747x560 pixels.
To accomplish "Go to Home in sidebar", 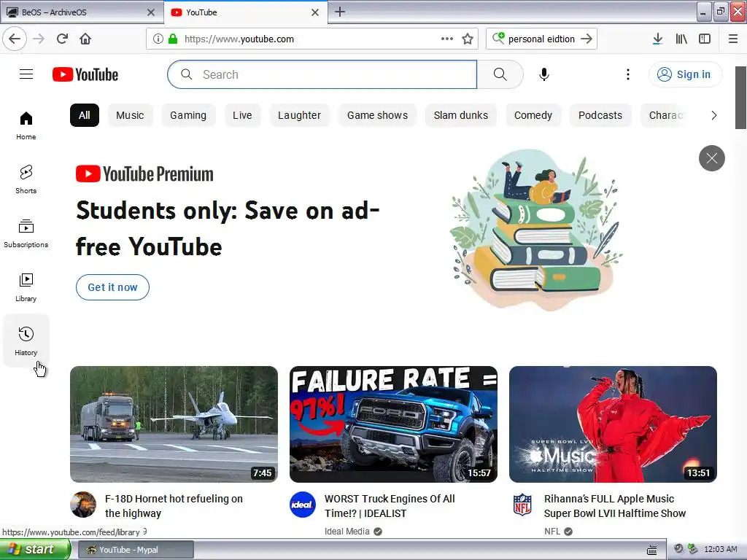I will (x=26, y=125).
